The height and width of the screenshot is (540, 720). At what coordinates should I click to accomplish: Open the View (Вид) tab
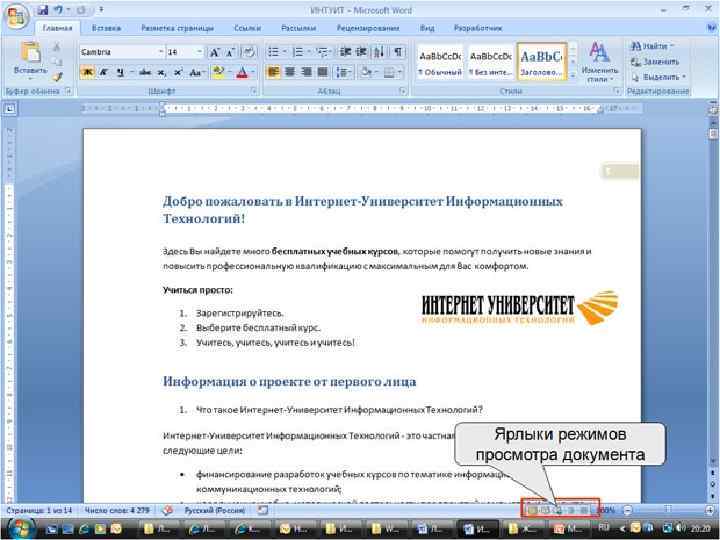tap(427, 28)
